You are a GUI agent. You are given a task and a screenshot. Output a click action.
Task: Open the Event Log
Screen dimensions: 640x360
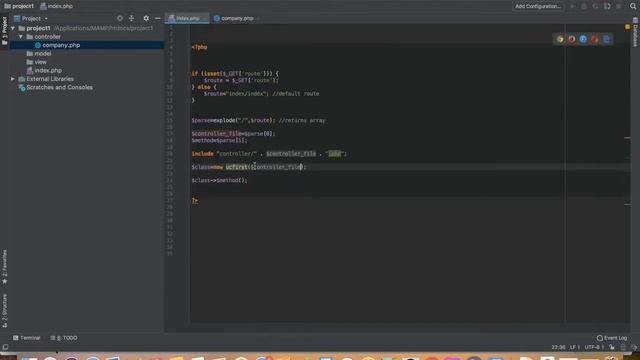pyautogui.click(x=611, y=338)
